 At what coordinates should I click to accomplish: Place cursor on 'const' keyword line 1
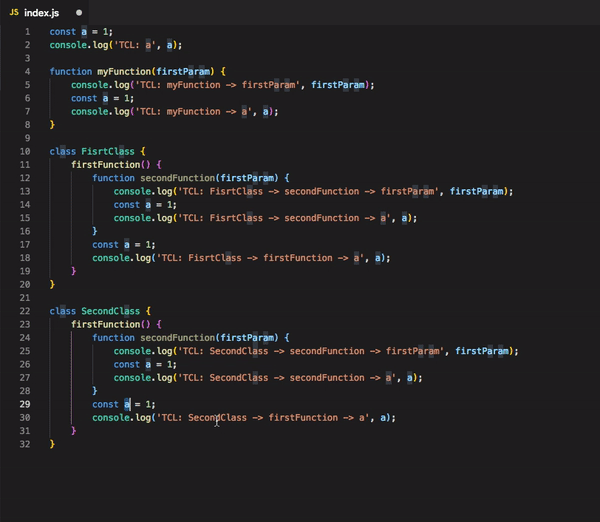pyautogui.click(x=63, y=32)
